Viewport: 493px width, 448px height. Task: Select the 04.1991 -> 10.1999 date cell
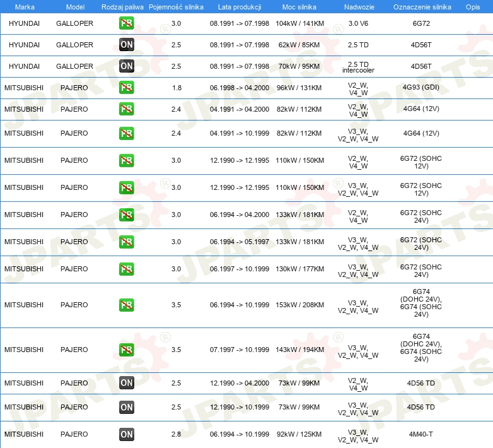point(240,133)
